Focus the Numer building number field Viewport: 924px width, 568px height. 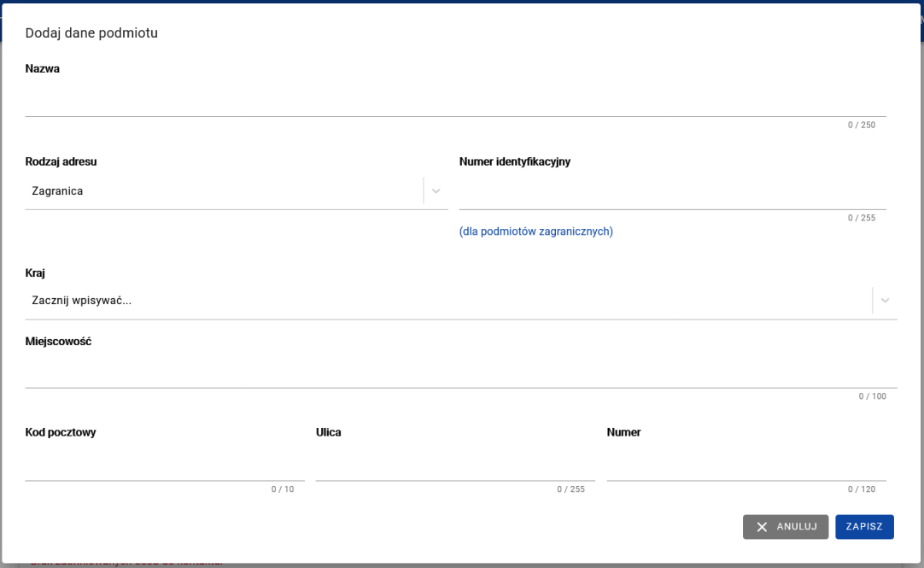click(746, 466)
